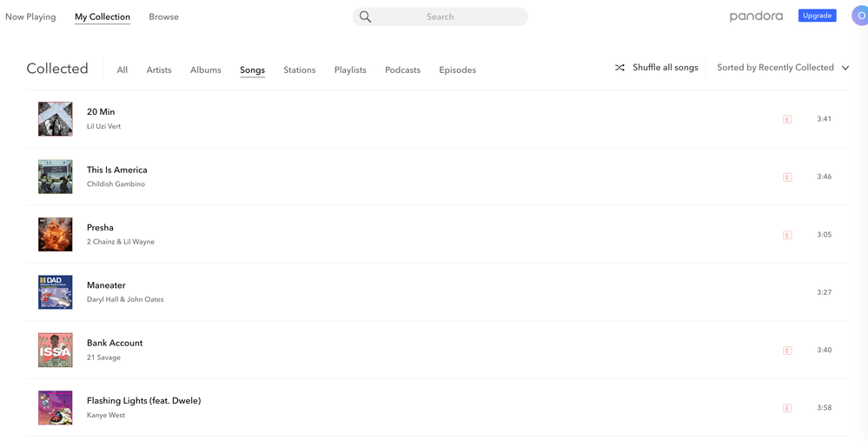Open Maneater album artwork

[x=56, y=292]
